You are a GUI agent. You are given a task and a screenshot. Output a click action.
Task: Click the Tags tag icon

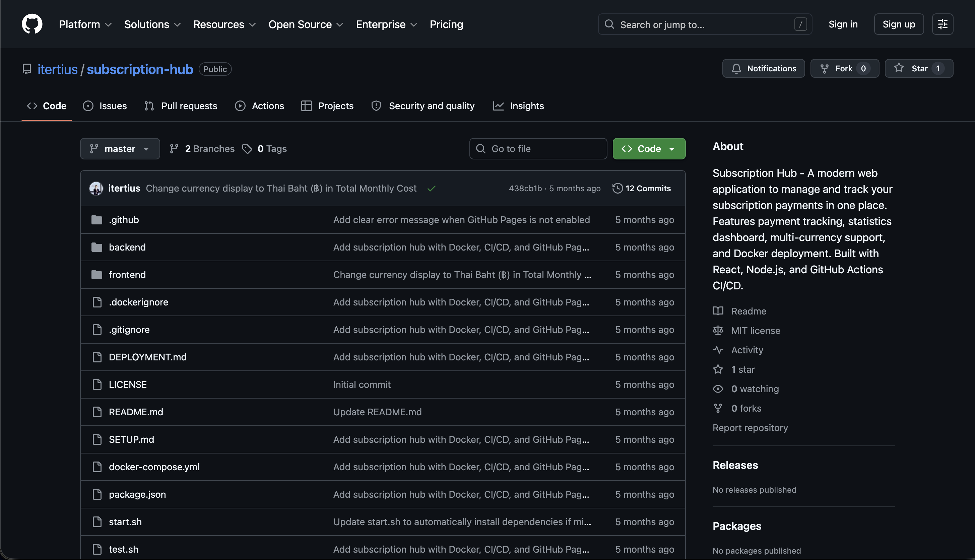(x=247, y=149)
